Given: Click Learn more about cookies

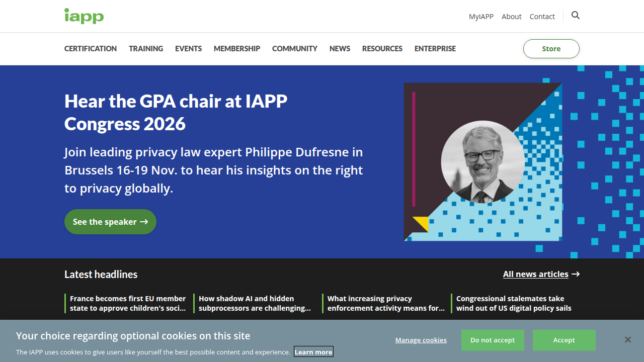Looking at the screenshot, I should (313, 352).
